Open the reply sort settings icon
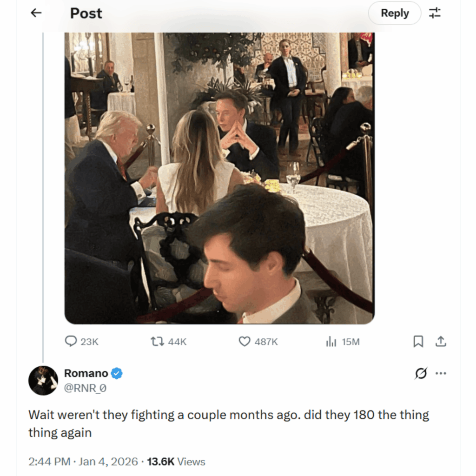This screenshot has height=476, width=476. click(x=435, y=13)
